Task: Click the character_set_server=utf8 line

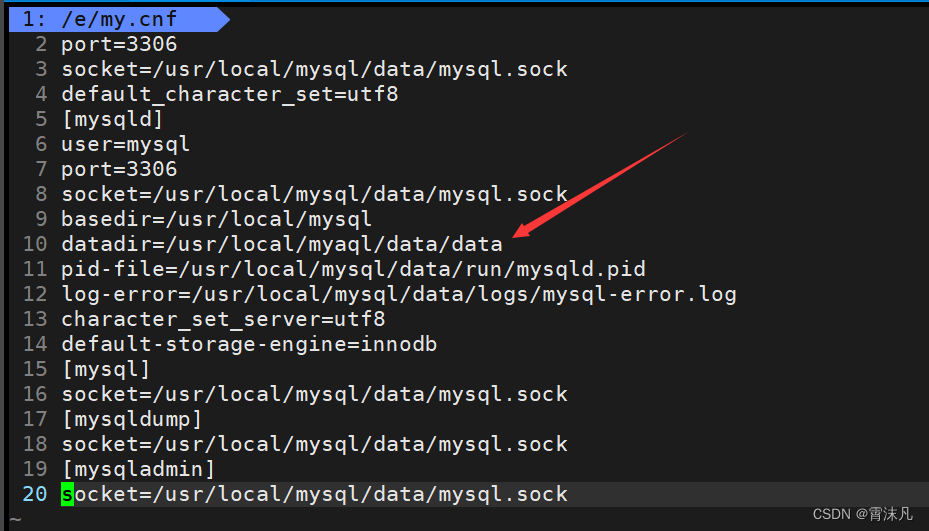Action: (223, 319)
